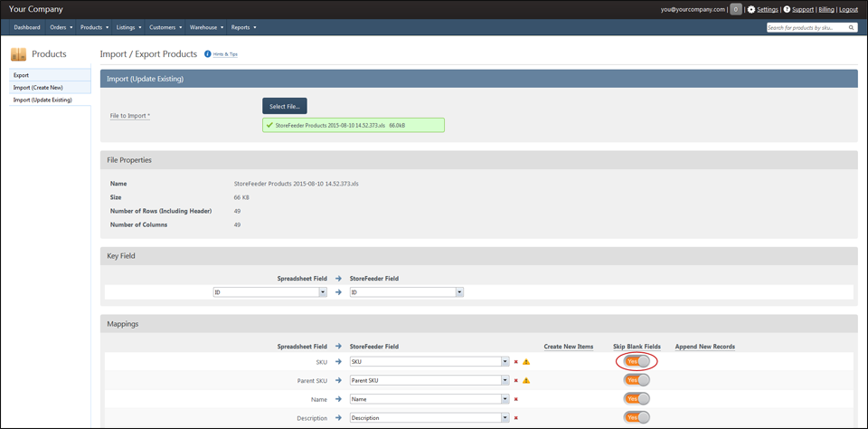Image resolution: width=868 pixels, height=429 pixels.
Task: Click the Your Company title
Action: [x=36, y=9]
